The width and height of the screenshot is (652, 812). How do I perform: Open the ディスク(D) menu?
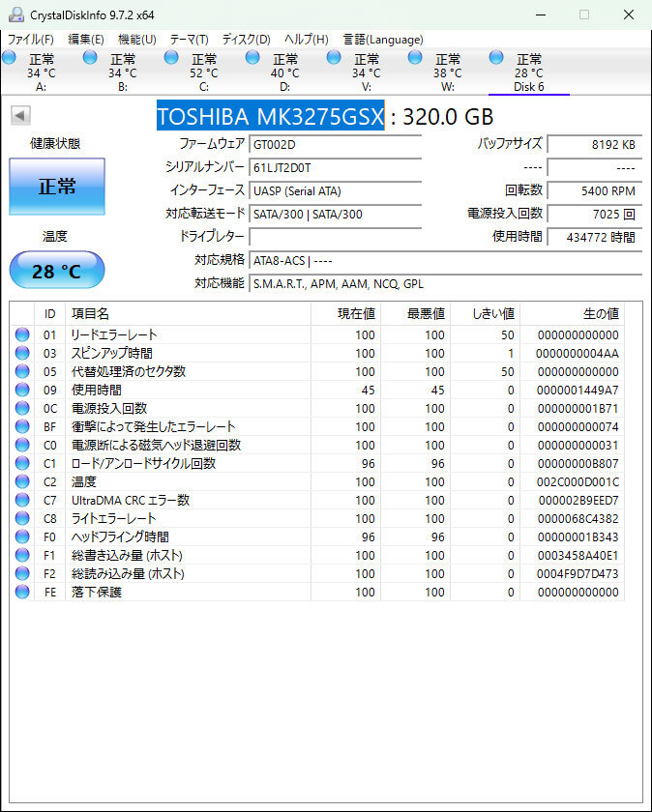tap(247, 40)
